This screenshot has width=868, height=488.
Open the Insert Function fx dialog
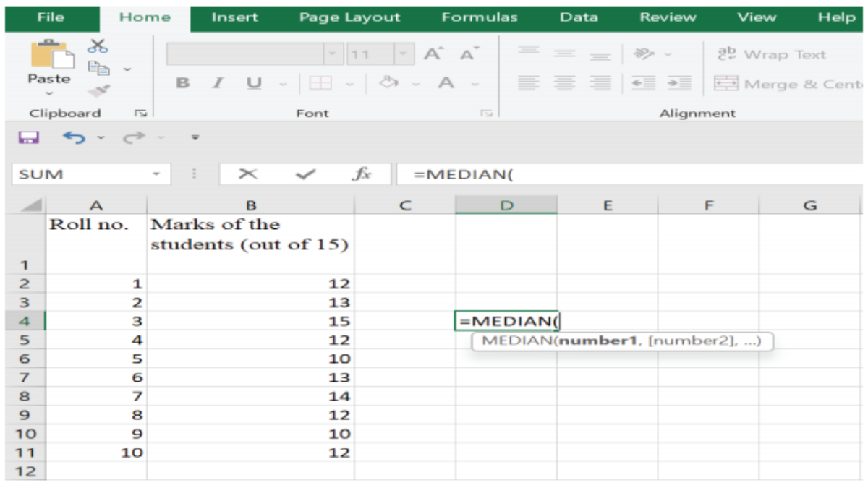tap(361, 174)
